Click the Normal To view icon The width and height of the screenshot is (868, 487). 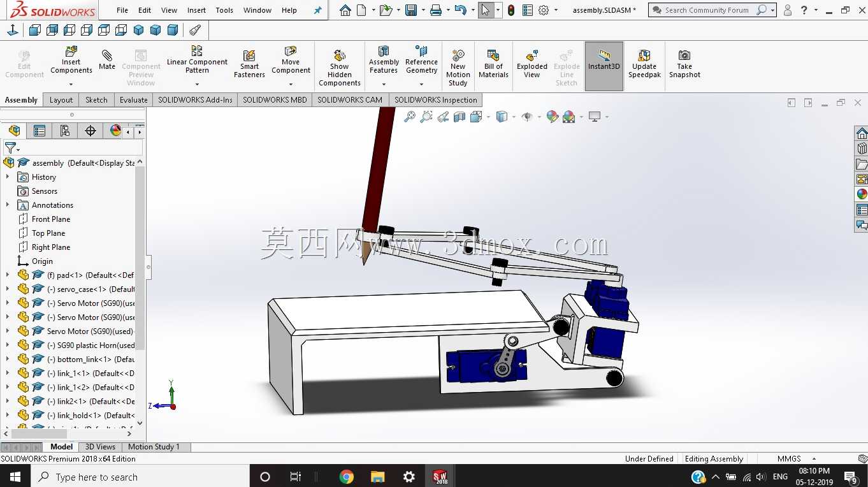point(13,30)
